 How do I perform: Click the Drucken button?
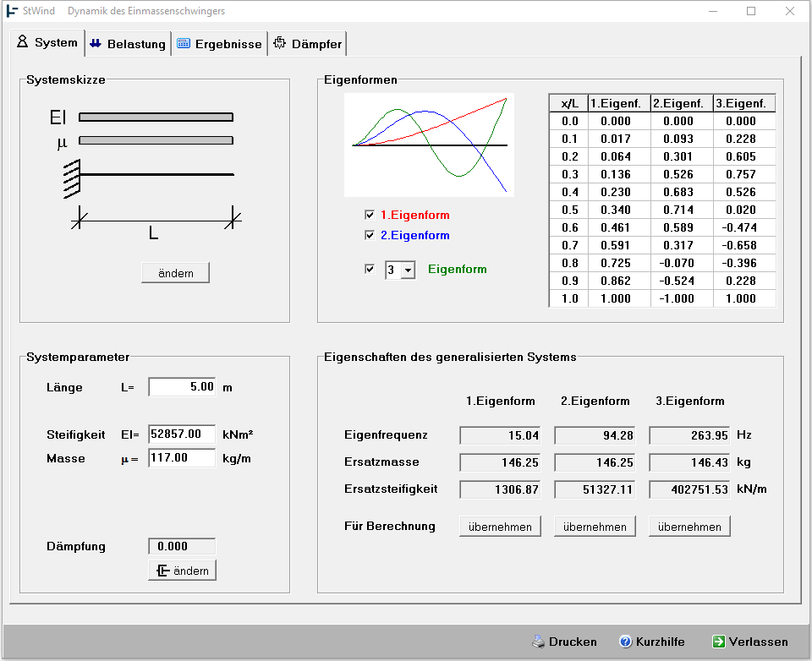[x=564, y=642]
